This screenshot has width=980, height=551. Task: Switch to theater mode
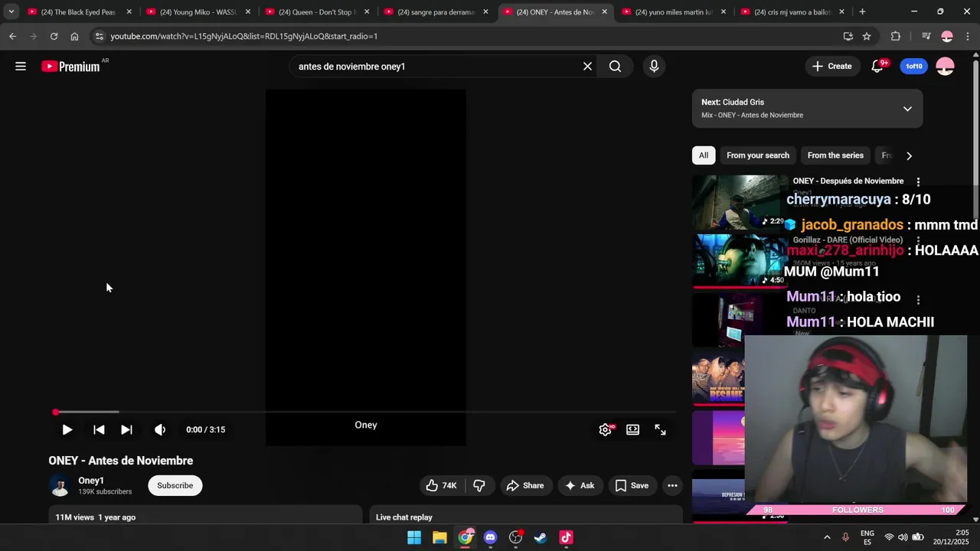pos(632,429)
